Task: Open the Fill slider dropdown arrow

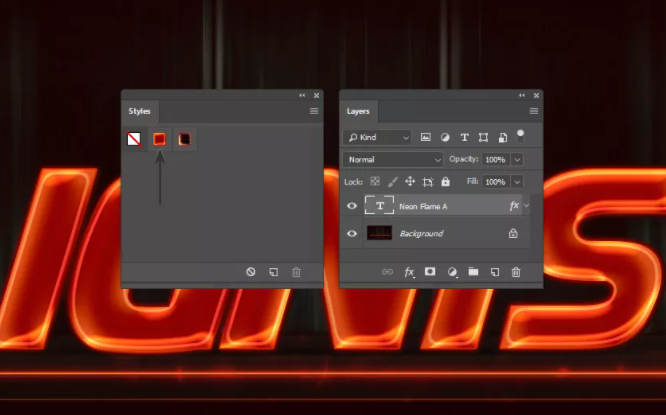Action: tap(517, 182)
